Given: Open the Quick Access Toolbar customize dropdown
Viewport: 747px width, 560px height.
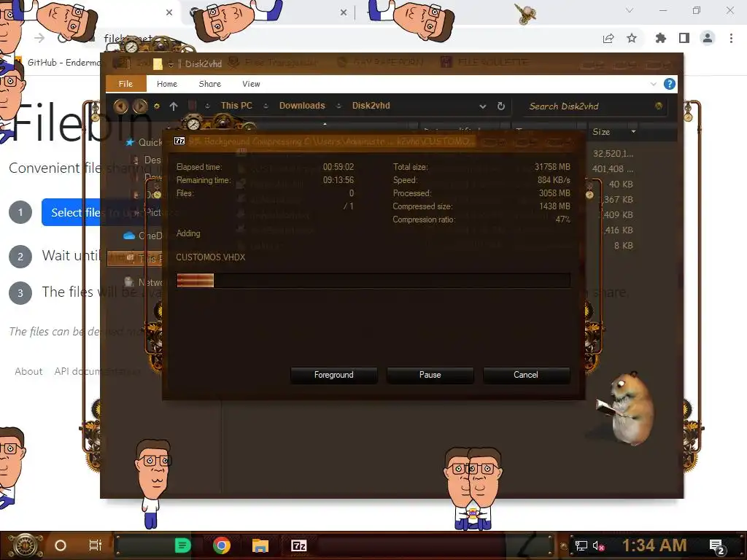Looking at the screenshot, I should [x=171, y=64].
